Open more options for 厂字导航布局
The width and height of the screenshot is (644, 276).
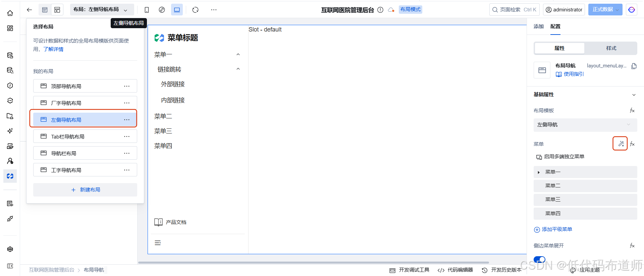(127, 103)
